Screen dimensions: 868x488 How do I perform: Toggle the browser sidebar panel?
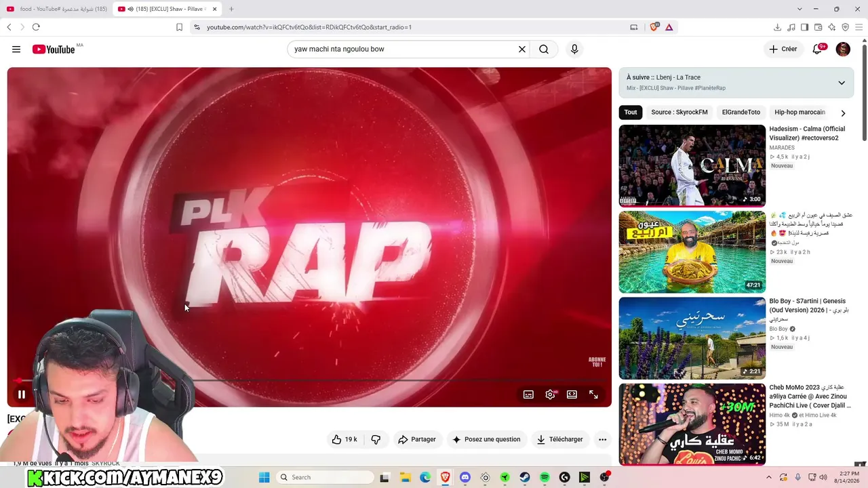coord(804,27)
